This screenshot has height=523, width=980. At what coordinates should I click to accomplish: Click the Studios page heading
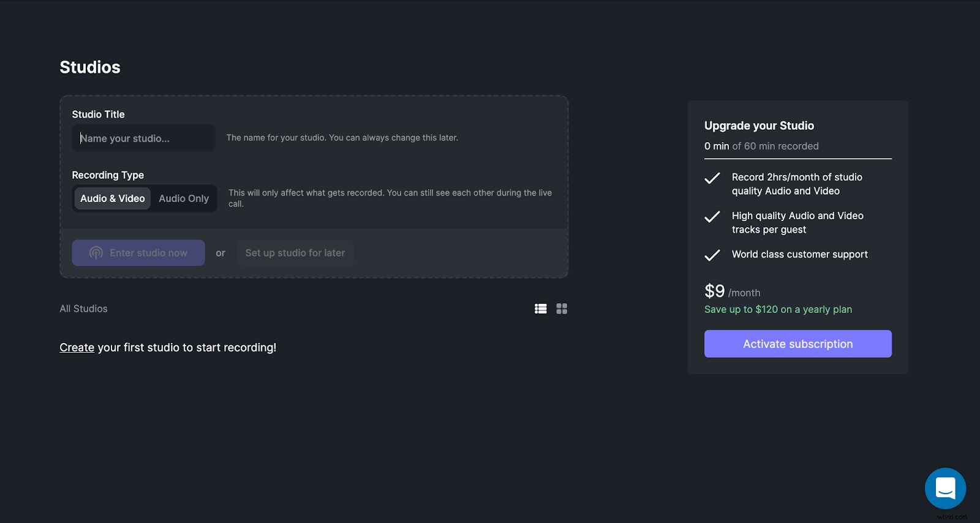tap(90, 67)
